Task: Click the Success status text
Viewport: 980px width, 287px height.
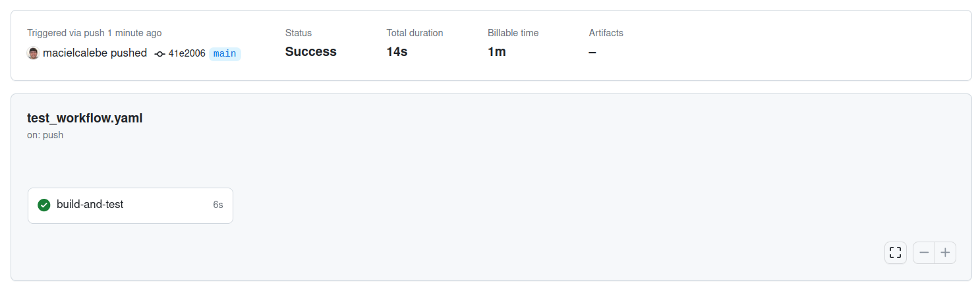Action: [x=310, y=52]
